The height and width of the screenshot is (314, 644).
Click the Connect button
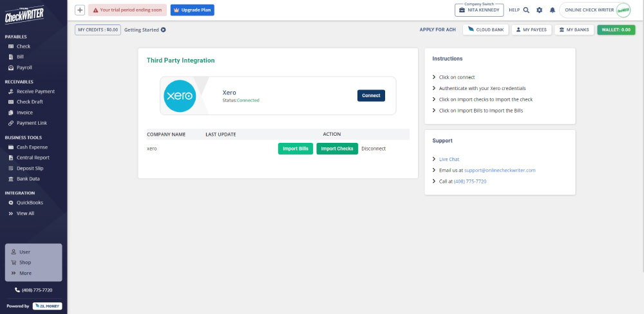pos(371,95)
